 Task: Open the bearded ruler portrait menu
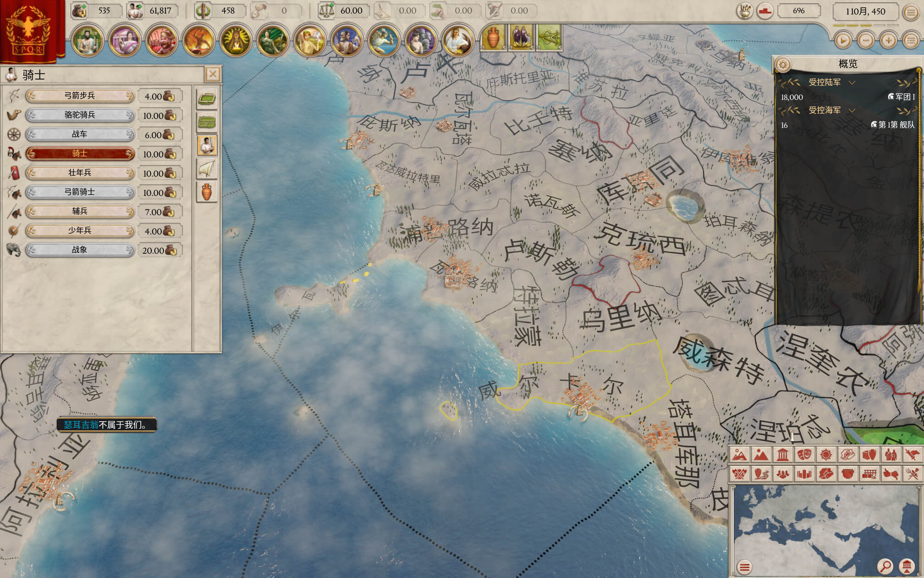click(87, 40)
